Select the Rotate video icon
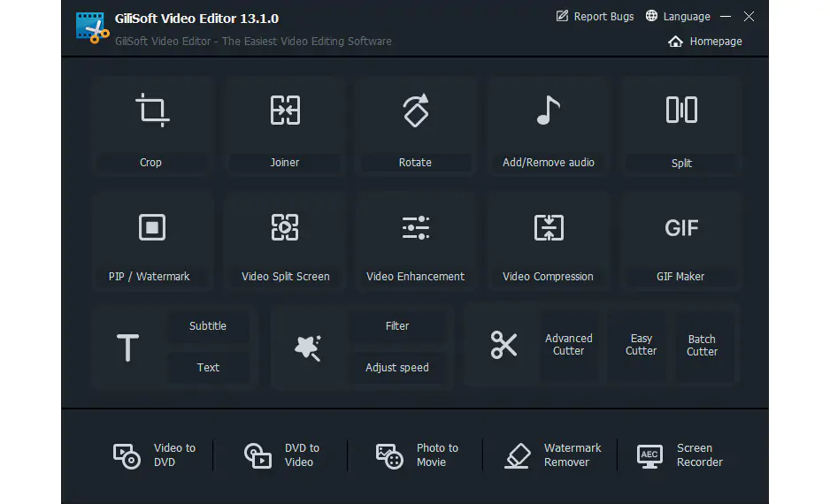830x504 pixels. coord(415,111)
